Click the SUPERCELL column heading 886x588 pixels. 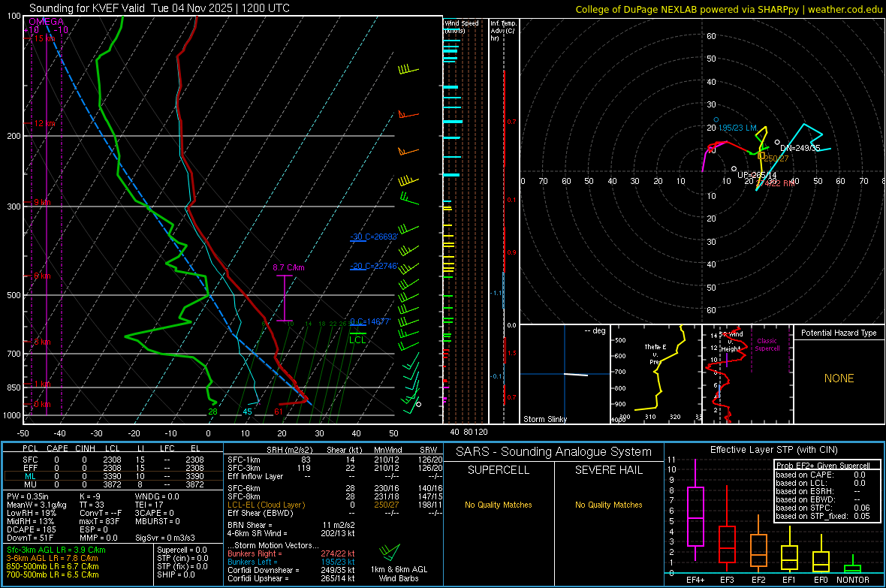click(x=499, y=470)
